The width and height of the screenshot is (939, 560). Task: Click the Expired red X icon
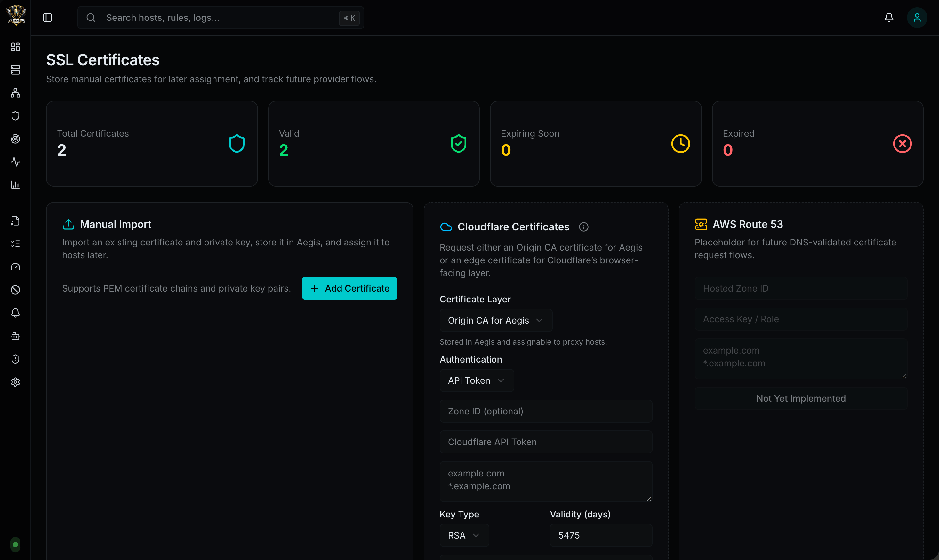pos(903,144)
